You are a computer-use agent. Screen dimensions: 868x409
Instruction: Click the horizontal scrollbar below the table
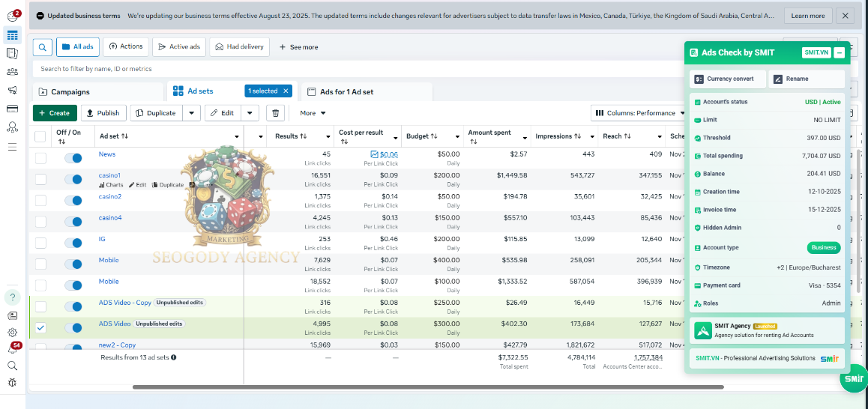[x=428, y=387]
